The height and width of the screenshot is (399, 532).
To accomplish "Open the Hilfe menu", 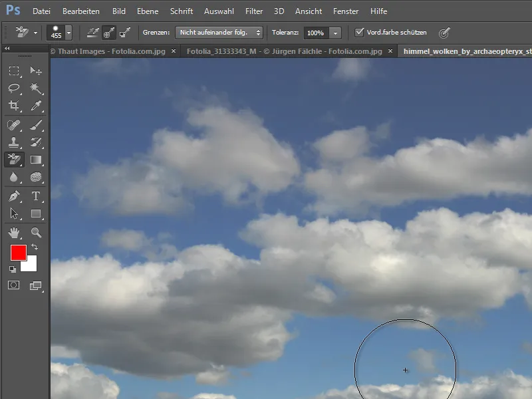I will [x=378, y=11].
